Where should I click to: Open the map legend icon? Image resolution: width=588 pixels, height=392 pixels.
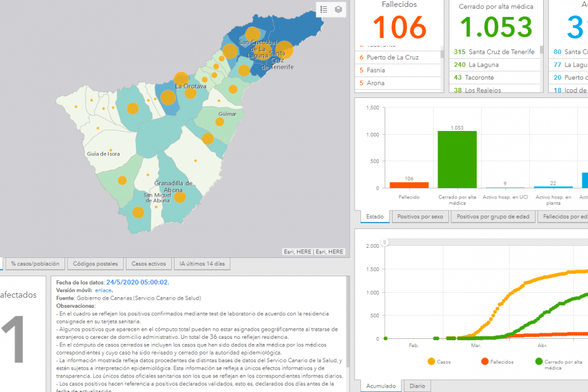tap(324, 9)
